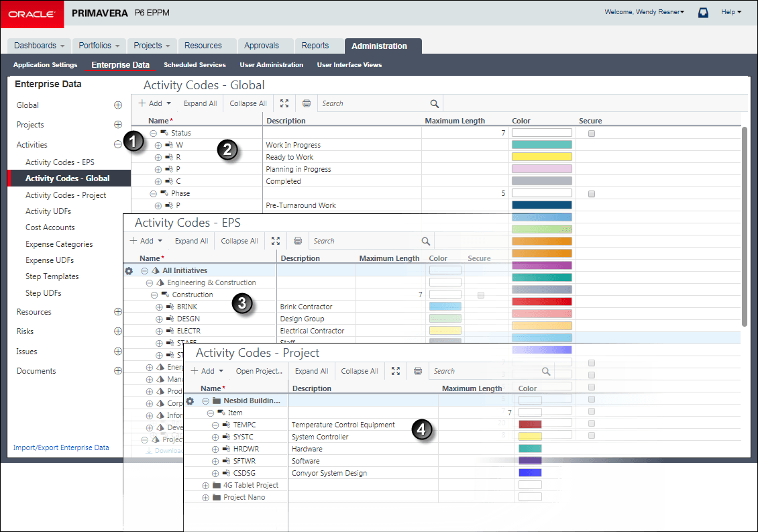Collapse the Activities section in Enterprise Data

[x=118, y=144]
